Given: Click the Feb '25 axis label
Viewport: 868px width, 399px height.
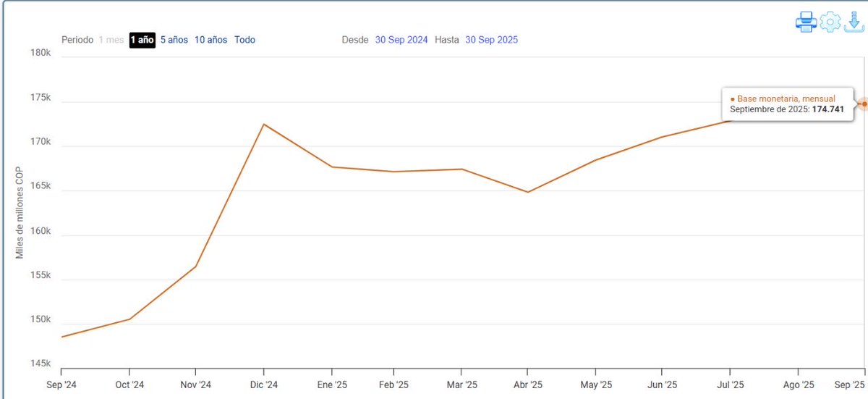Looking at the screenshot, I should point(394,384).
